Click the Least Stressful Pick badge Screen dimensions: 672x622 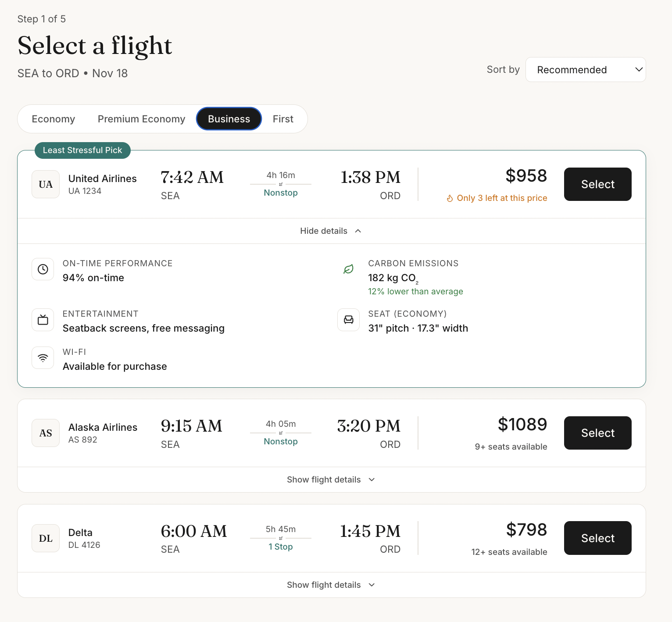pyautogui.click(x=82, y=150)
